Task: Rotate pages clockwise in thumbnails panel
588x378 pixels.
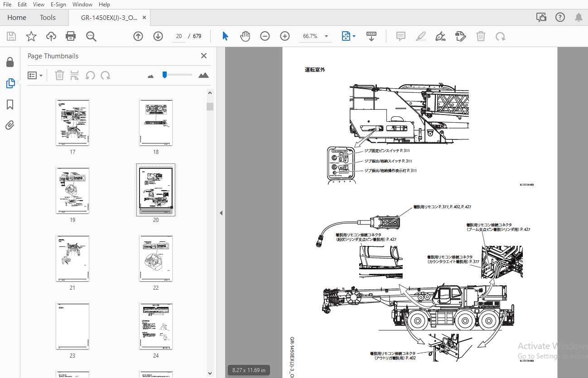Action: [x=106, y=75]
